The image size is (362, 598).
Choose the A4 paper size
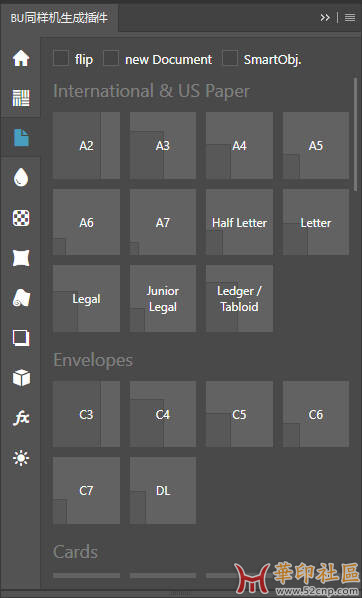click(x=239, y=145)
